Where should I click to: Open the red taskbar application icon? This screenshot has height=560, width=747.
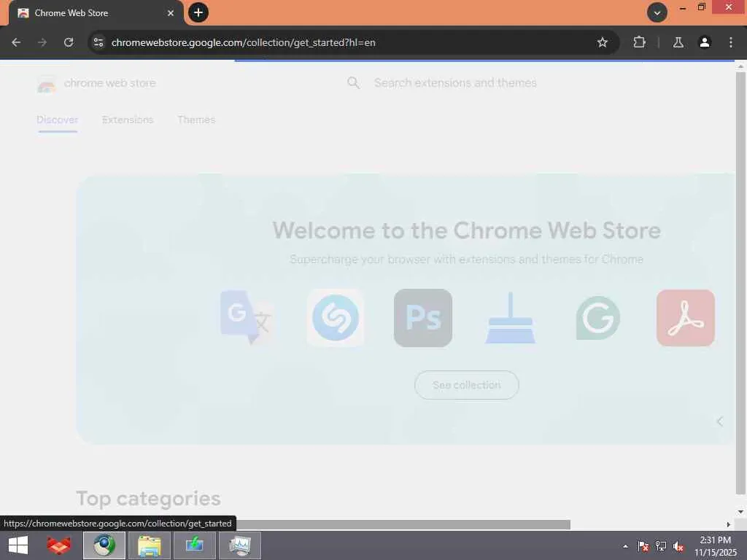(x=58, y=545)
